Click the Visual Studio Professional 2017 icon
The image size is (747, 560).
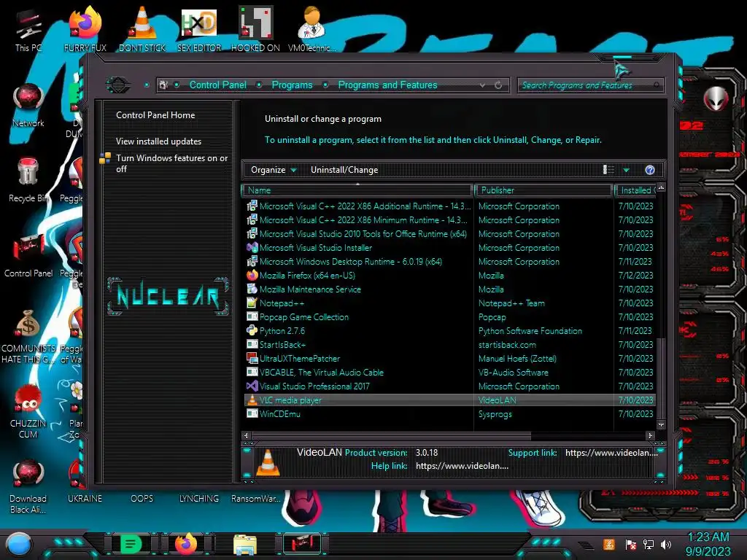(x=252, y=386)
